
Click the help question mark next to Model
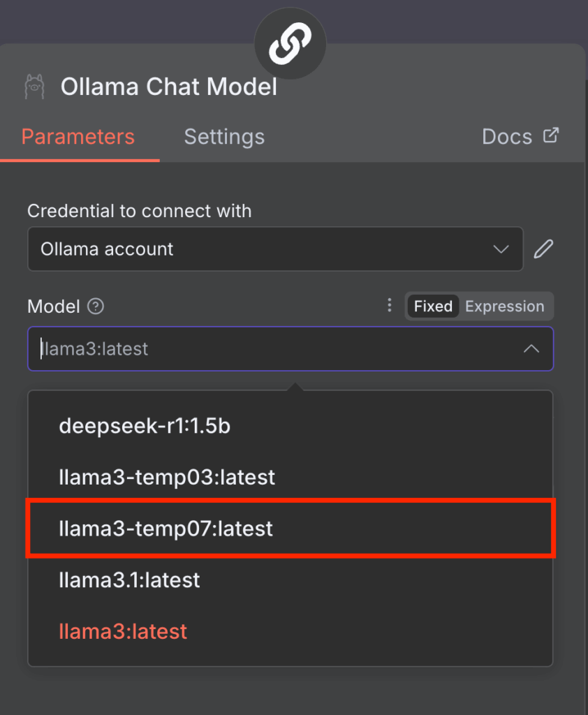[96, 307]
